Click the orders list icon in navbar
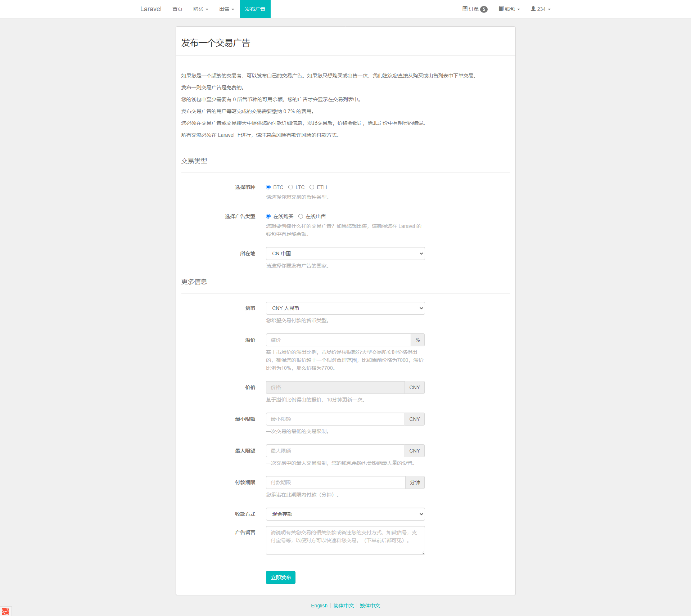Viewport: 691px width, 616px height. [465, 9]
